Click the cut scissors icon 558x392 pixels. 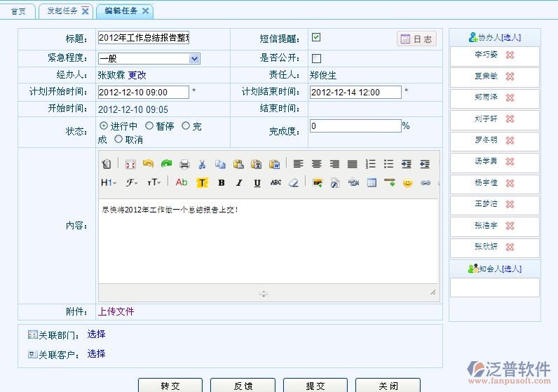tap(202, 164)
